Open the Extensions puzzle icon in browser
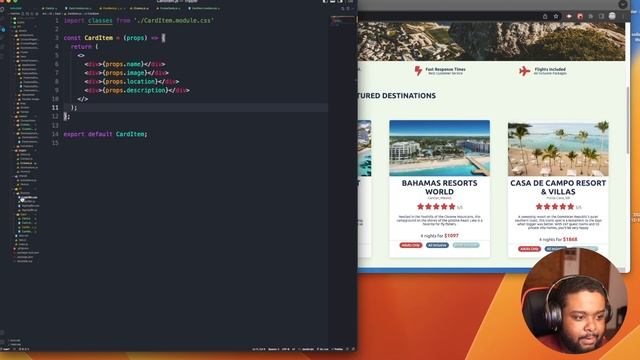Screen dimensions: 640x360 591,16
